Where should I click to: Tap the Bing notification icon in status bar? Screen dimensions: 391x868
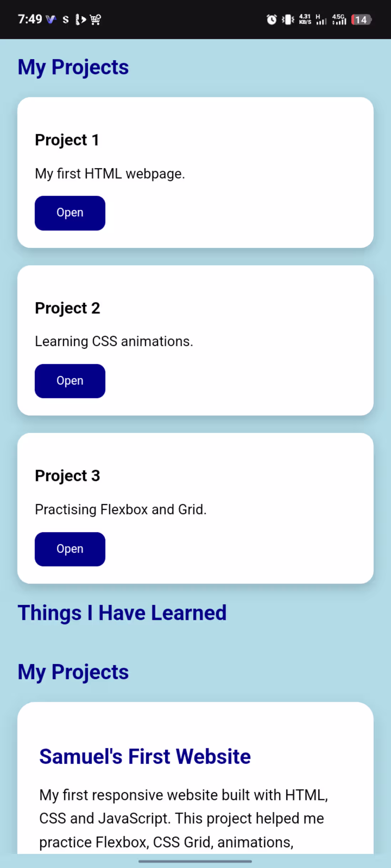[x=81, y=20]
